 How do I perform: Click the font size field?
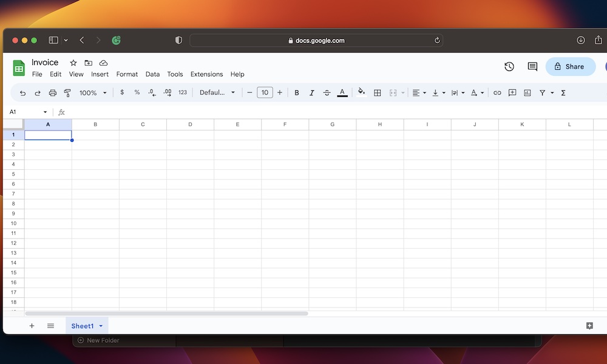[265, 93]
